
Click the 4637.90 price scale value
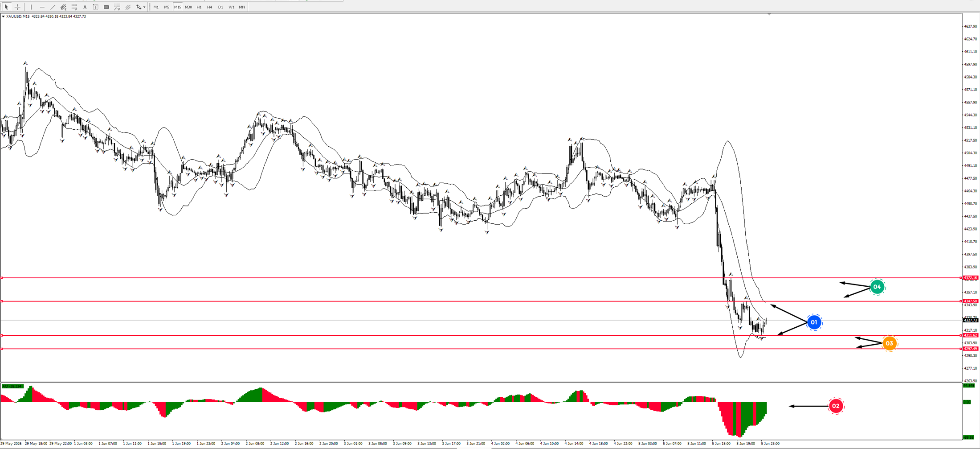pos(971,26)
